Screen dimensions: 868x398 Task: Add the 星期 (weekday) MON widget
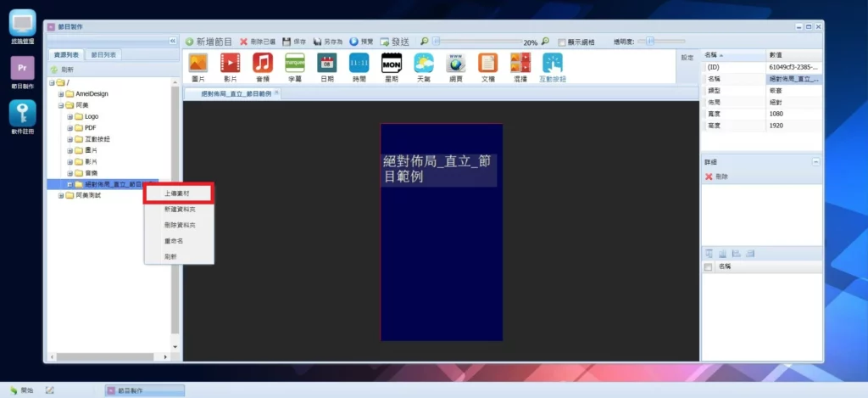pyautogui.click(x=391, y=66)
